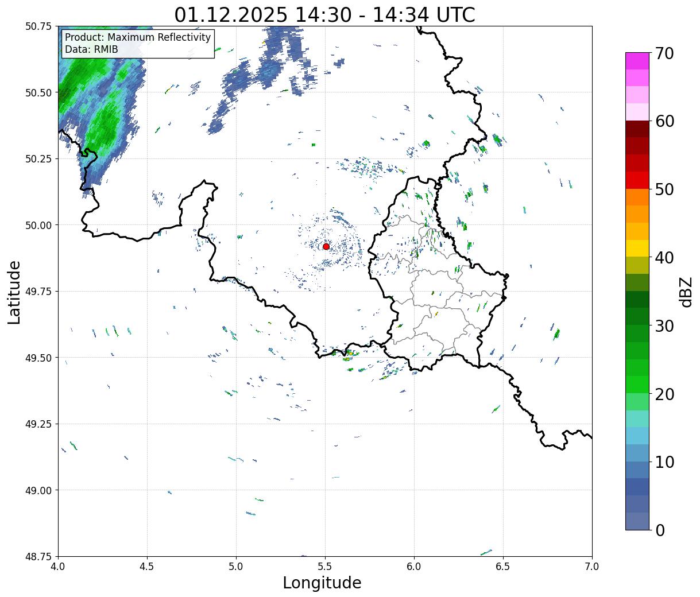Click the 60 tick label on colorbar
Image resolution: width=700 pixels, height=597 pixels.
click(665, 121)
